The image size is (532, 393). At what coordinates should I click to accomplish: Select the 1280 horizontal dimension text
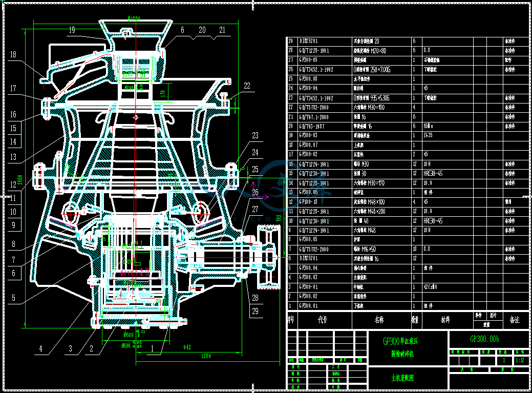pyautogui.click(x=206, y=356)
